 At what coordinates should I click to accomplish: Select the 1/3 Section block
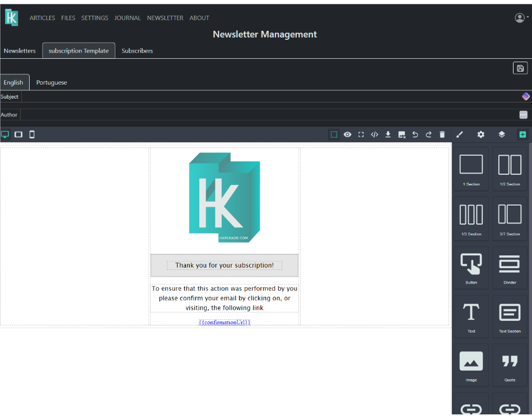472,219
